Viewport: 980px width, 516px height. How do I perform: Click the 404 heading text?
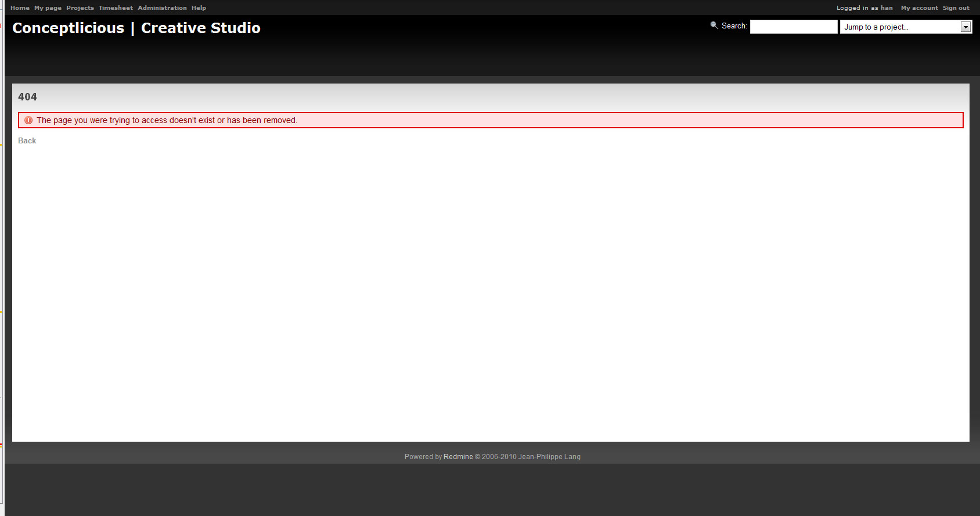tap(27, 97)
